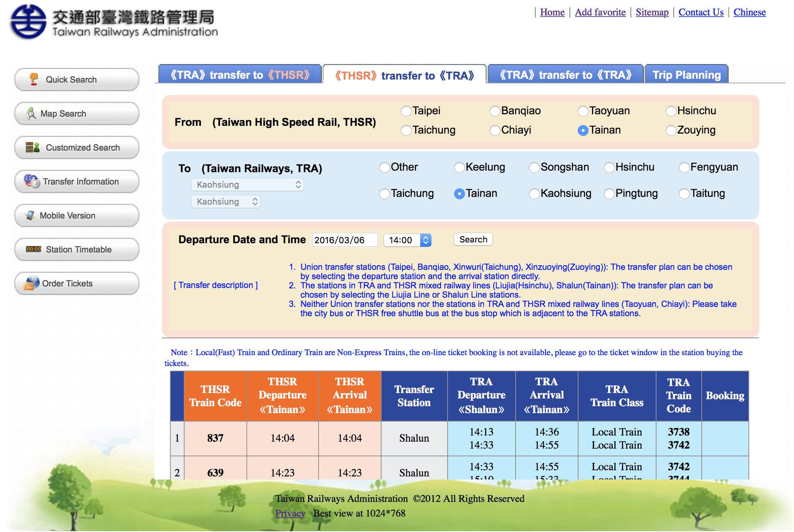Select Zouying THSR radio button
794x532 pixels.
tap(671, 130)
